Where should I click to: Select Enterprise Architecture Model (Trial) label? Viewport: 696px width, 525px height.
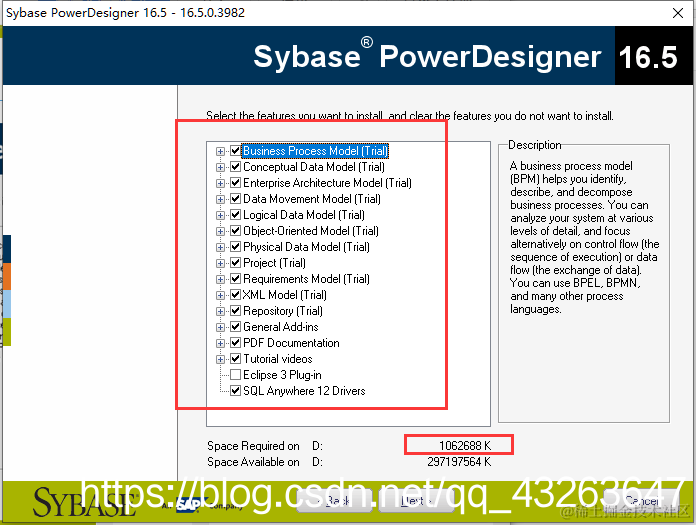point(327,183)
